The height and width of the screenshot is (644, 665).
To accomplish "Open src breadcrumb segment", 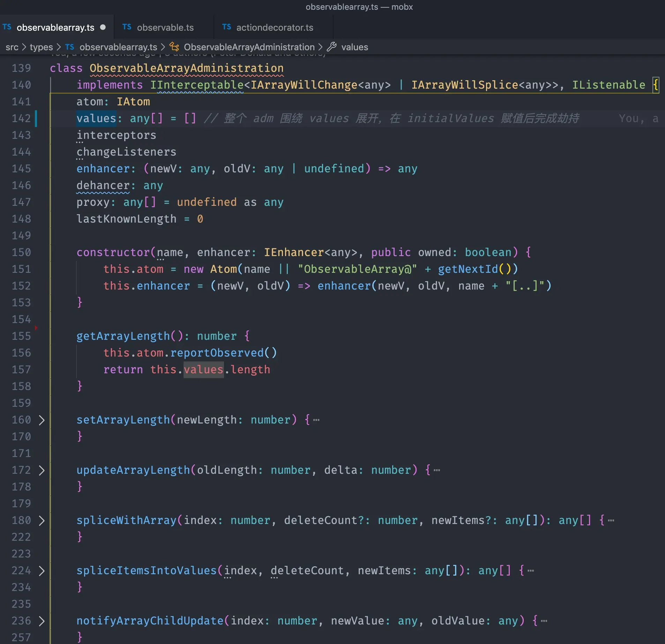I will point(12,47).
